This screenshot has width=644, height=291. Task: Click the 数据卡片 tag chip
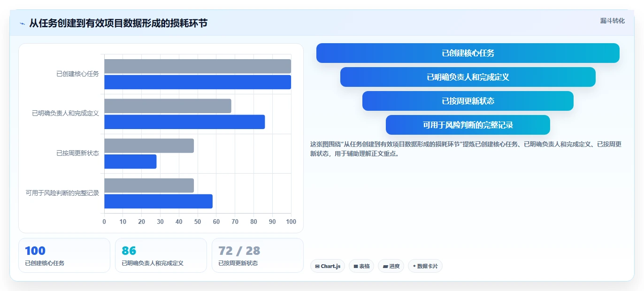425,266
